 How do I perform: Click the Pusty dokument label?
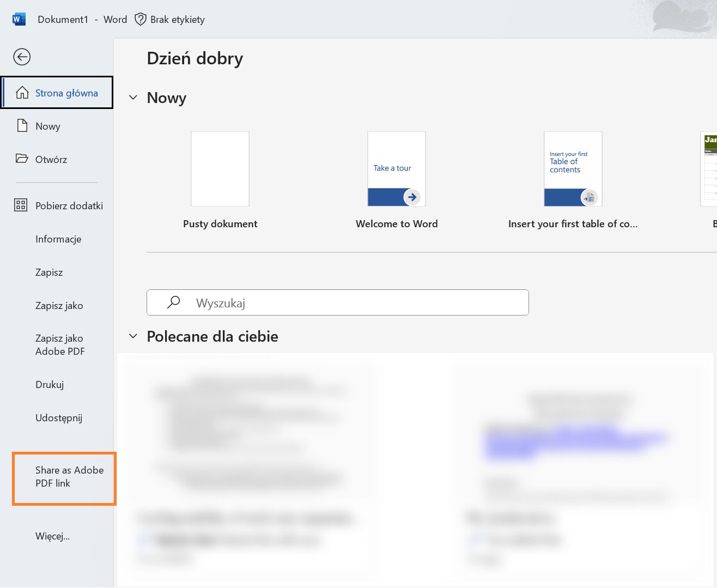tap(220, 223)
